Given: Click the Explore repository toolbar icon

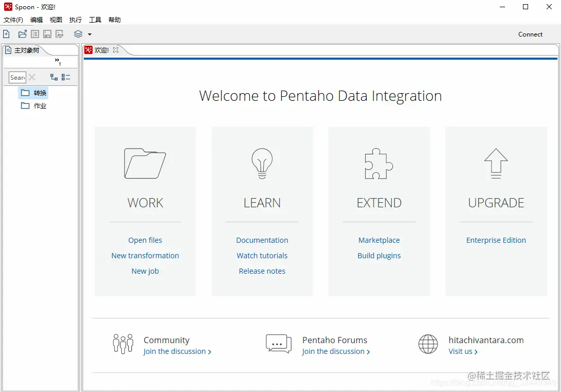Looking at the screenshot, I should tap(35, 34).
